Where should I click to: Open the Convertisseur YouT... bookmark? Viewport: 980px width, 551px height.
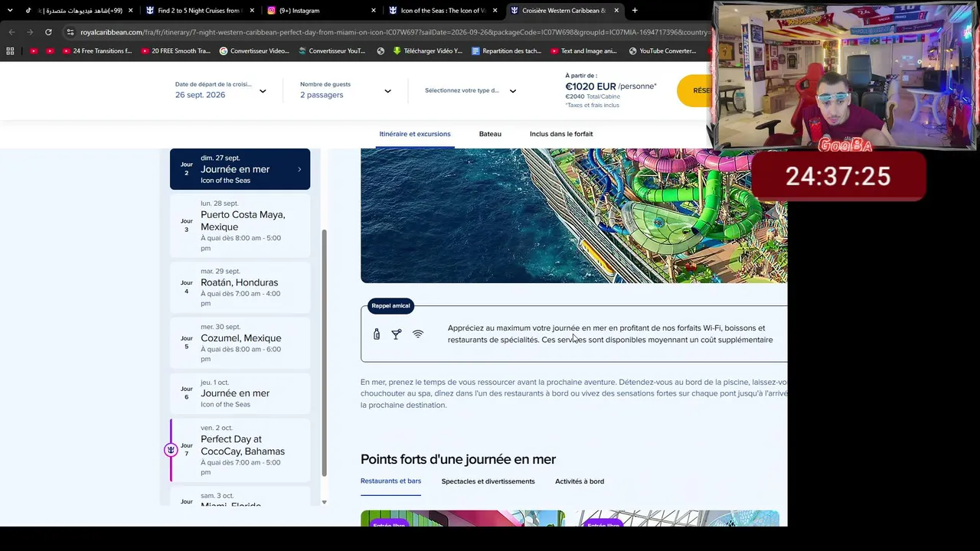[332, 51]
